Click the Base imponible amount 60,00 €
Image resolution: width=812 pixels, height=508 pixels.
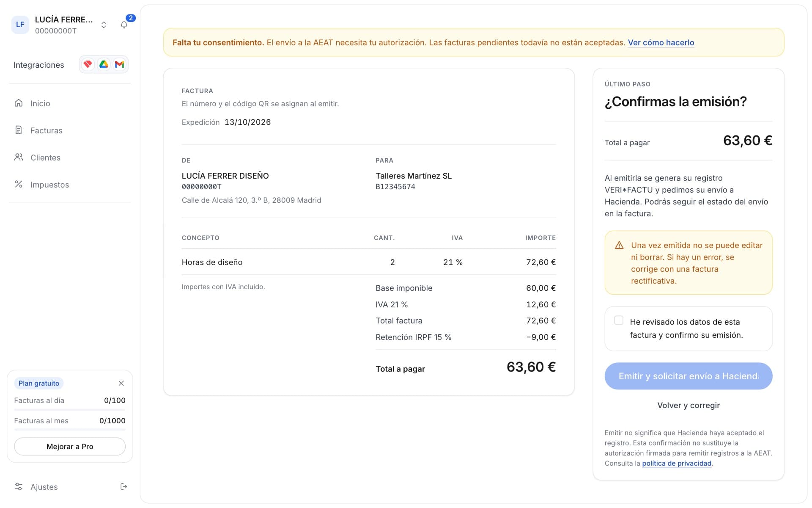tap(541, 288)
